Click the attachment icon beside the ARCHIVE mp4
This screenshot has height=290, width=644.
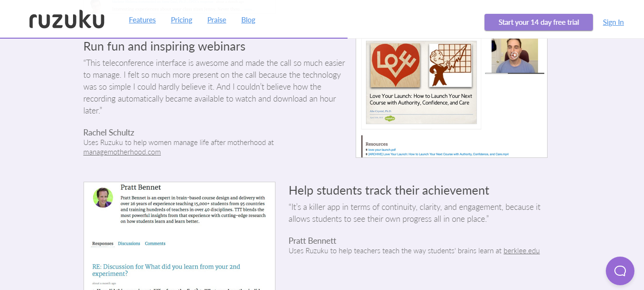367,154
